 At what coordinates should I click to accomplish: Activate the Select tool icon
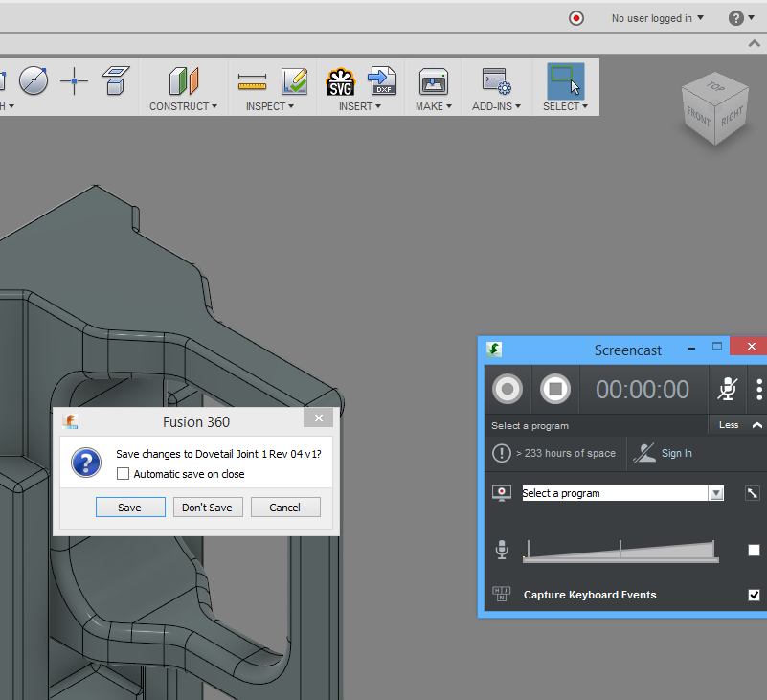point(566,81)
